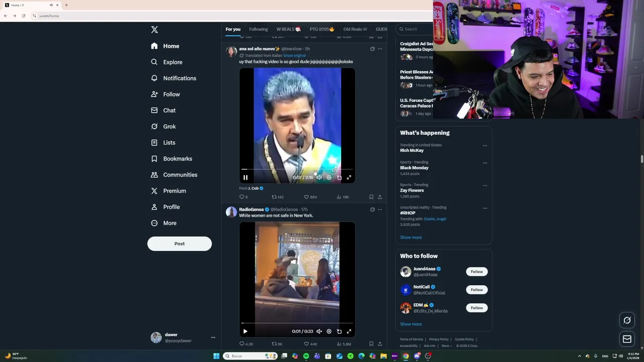Viewport: 644px width, 362px height.
Task: Repost the RadioGenoa post with 6K reposts
Action: click(x=277, y=344)
